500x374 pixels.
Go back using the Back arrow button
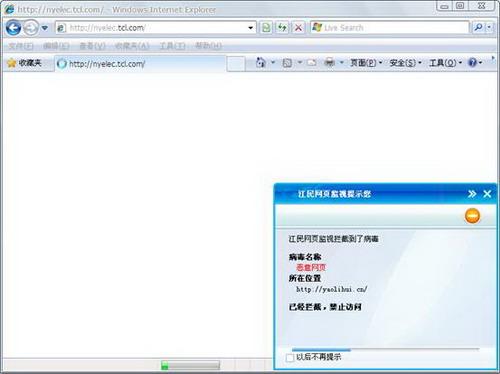tap(13, 28)
